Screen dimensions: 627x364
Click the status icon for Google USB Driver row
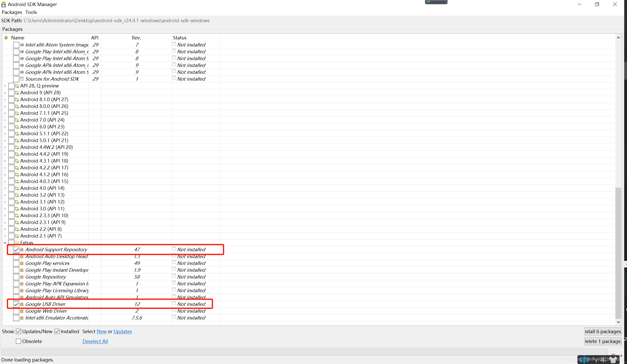[x=174, y=303]
